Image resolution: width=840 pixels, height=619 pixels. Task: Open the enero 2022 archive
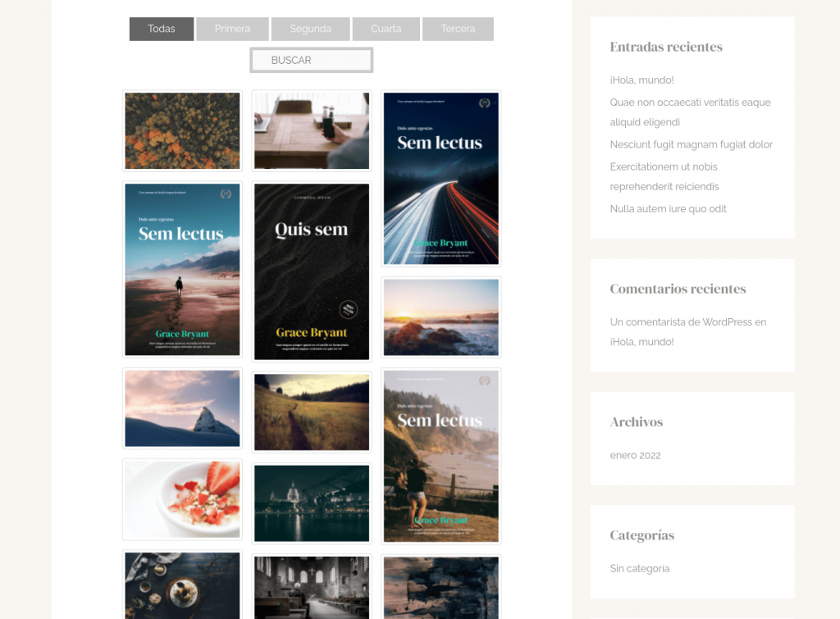(635, 455)
